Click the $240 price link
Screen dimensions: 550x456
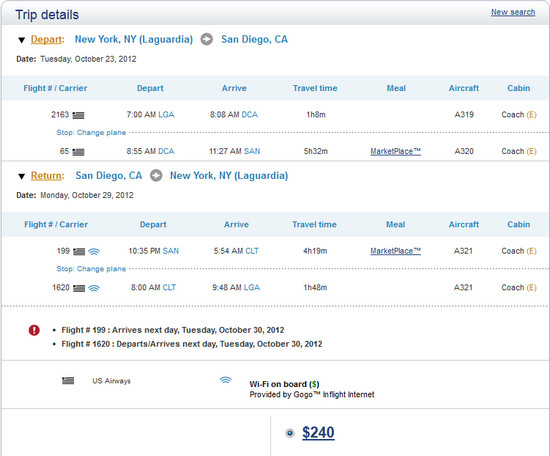click(x=318, y=432)
